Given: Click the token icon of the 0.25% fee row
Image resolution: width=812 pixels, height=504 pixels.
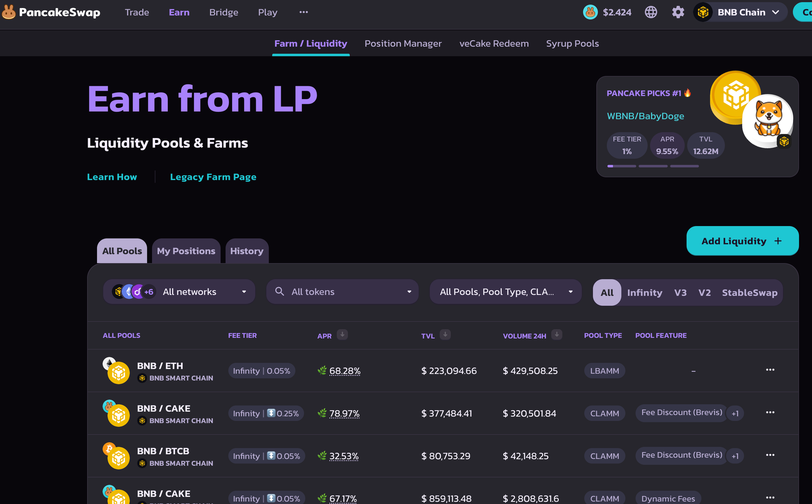Looking at the screenshot, I should tap(116, 413).
